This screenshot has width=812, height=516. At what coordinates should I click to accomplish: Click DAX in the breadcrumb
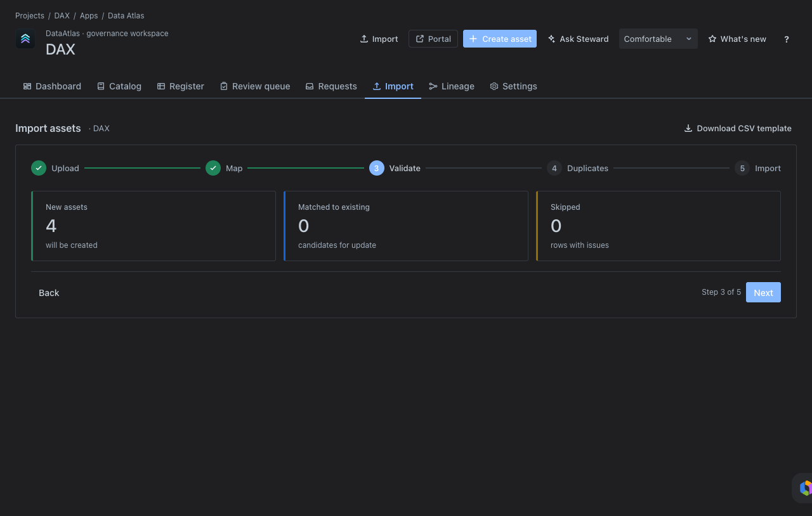pyautogui.click(x=62, y=15)
